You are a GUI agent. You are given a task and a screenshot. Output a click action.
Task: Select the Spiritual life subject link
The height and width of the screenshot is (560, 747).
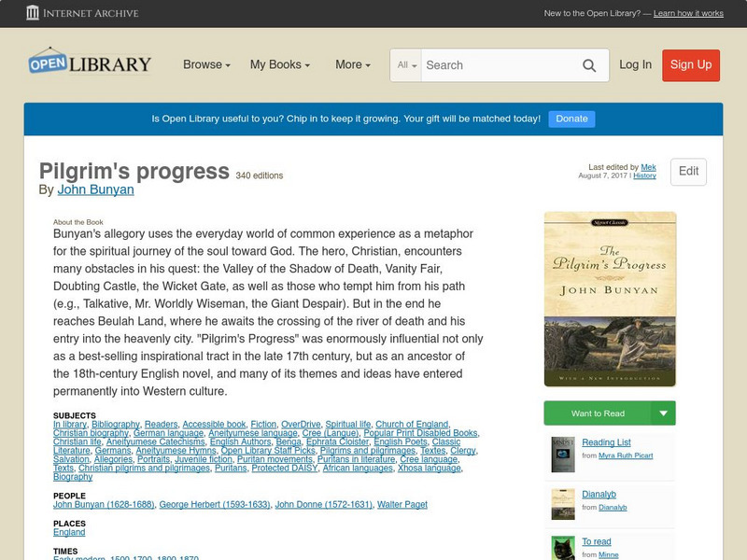coord(347,425)
